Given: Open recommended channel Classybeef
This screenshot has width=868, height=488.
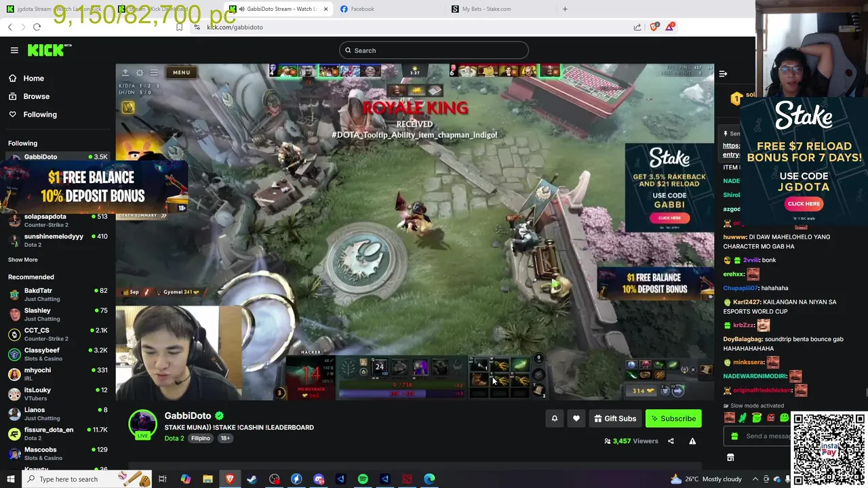Looking at the screenshot, I should pos(58,354).
